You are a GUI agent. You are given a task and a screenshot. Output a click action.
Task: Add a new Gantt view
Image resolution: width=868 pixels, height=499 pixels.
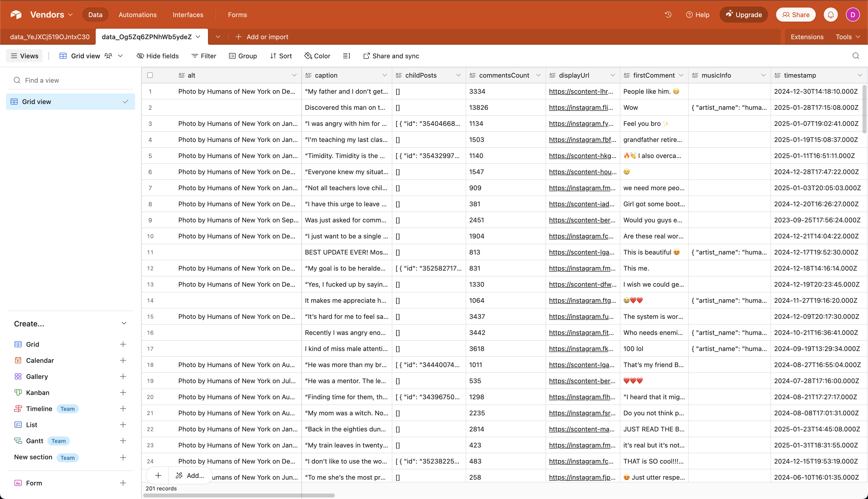[123, 441]
